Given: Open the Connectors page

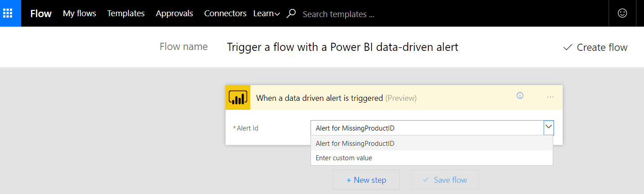Looking at the screenshot, I should [225, 14].
